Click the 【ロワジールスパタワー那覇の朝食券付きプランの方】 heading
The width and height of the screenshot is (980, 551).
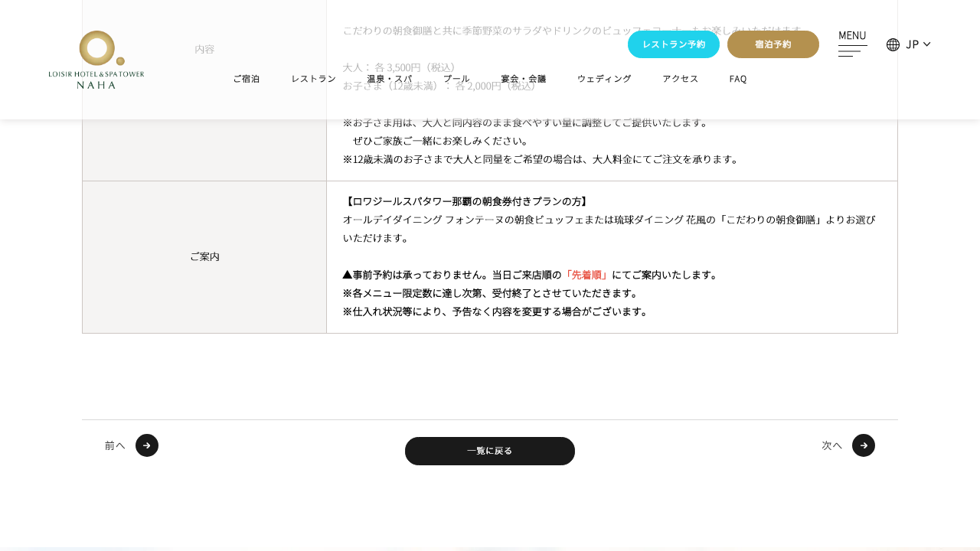[x=466, y=201]
